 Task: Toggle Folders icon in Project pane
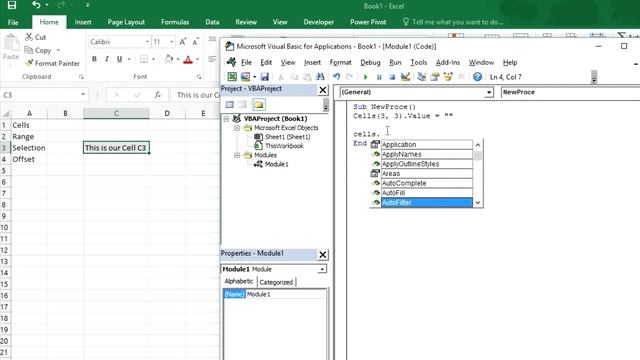259,104
